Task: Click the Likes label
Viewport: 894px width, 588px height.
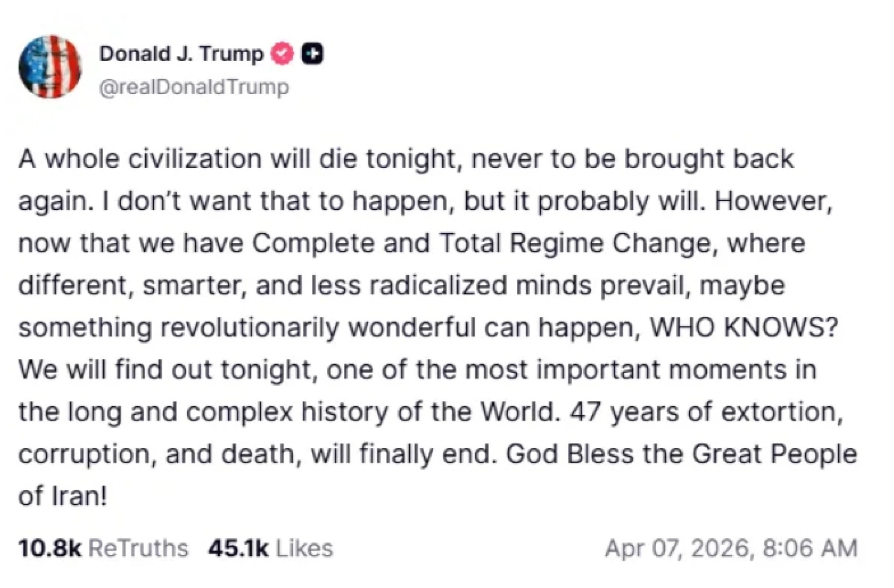Action: 304,548
